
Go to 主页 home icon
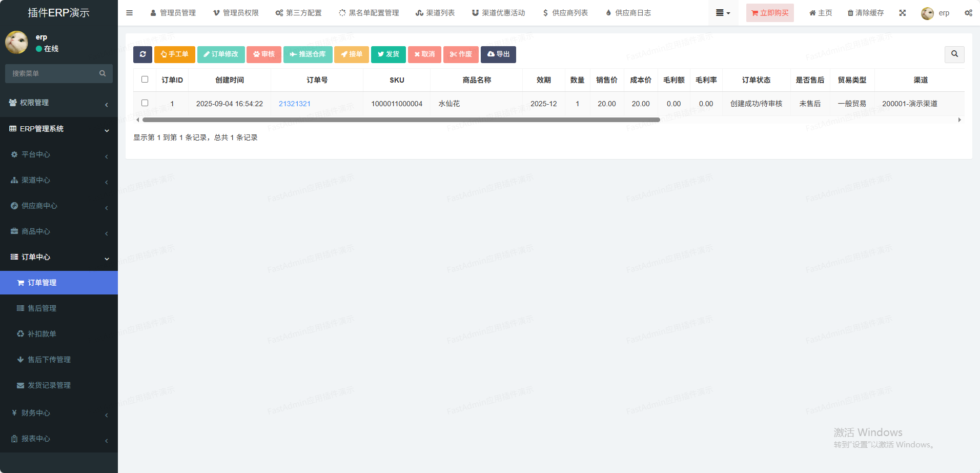(x=820, y=13)
